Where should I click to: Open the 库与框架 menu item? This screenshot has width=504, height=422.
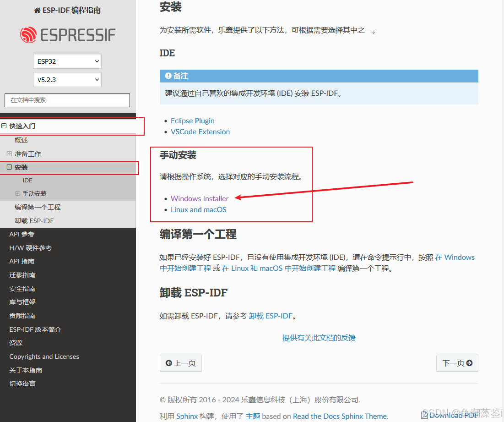click(22, 302)
